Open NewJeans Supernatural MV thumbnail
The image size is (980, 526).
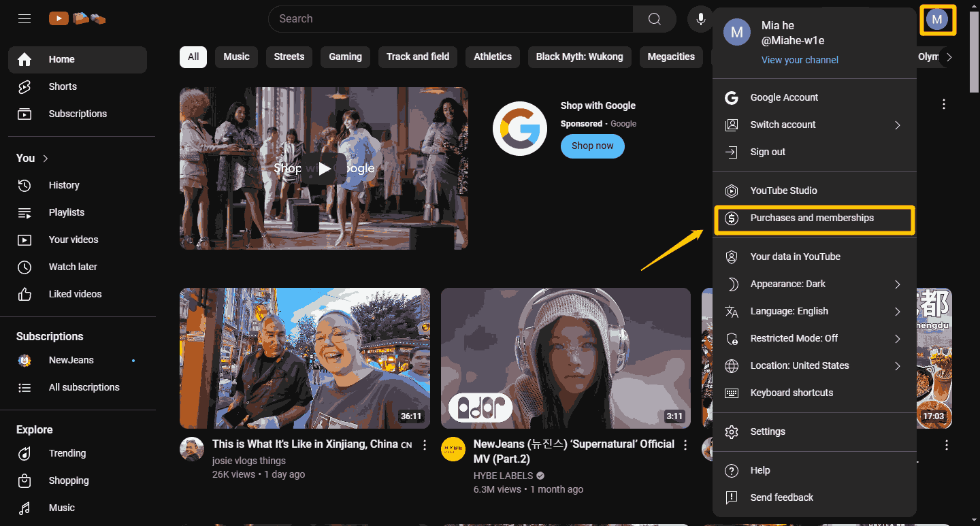click(566, 358)
